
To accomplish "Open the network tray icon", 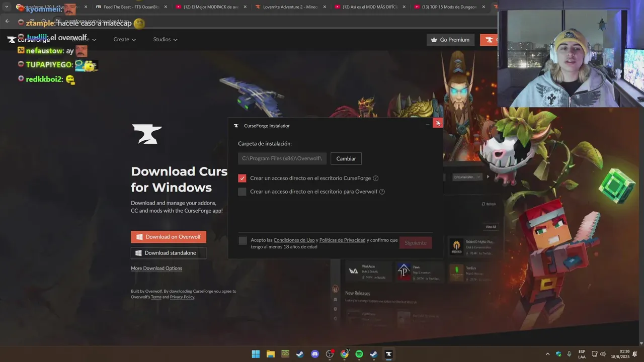I will pyautogui.click(x=594, y=354).
